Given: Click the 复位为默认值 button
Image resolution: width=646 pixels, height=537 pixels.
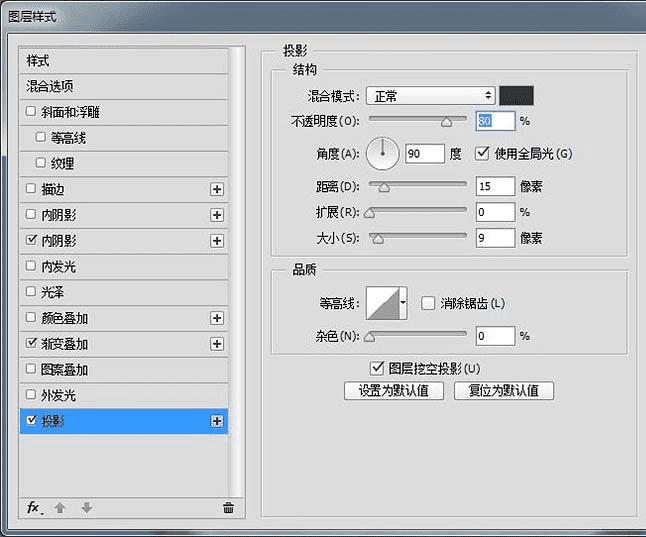Looking at the screenshot, I should 504,390.
